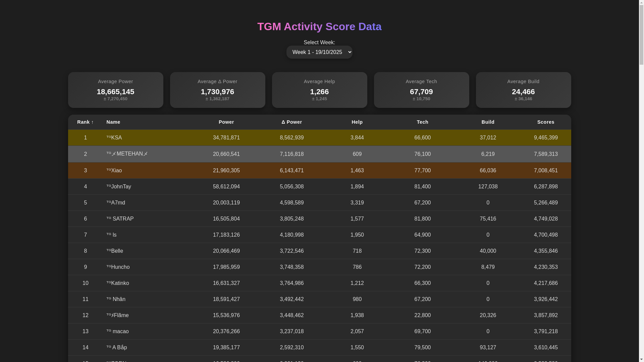This screenshot has width=644, height=362.
Task: Click the Average Build stat card
Action: pyautogui.click(x=523, y=90)
